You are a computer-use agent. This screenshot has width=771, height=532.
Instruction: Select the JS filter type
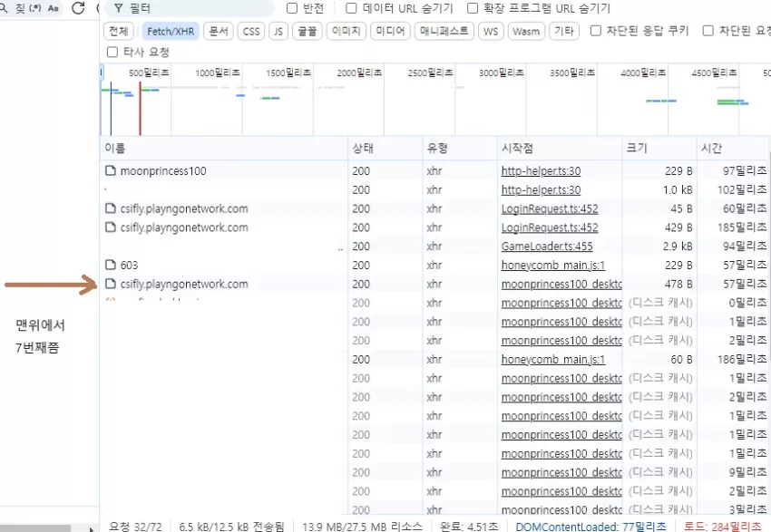click(278, 32)
